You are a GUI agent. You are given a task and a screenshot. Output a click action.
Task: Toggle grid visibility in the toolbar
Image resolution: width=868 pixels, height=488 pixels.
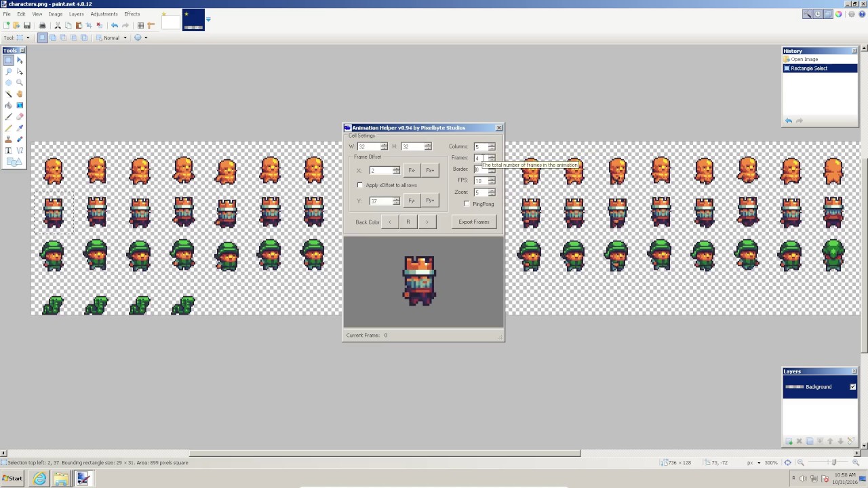[x=140, y=25]
